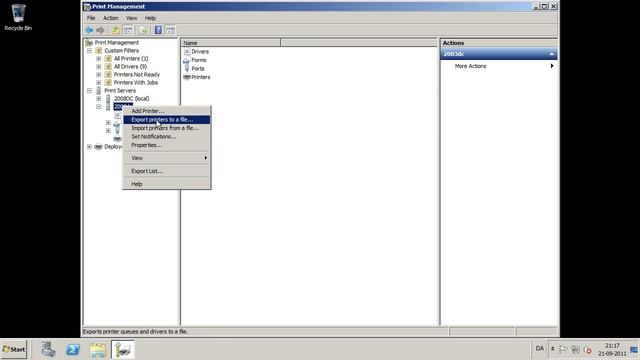Launch PowerShell from the taskbar
The height and width of the screenshot is (360, 640).
pos(73,350)
